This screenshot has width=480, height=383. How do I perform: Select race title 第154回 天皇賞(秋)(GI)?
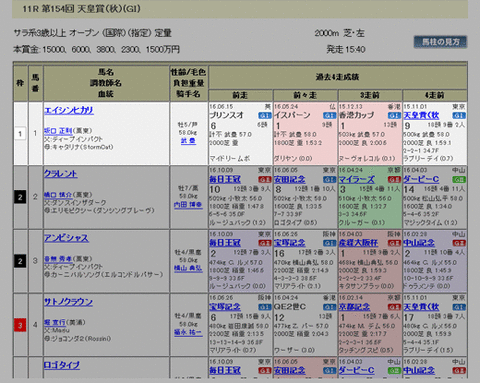(x=91, y=9)
